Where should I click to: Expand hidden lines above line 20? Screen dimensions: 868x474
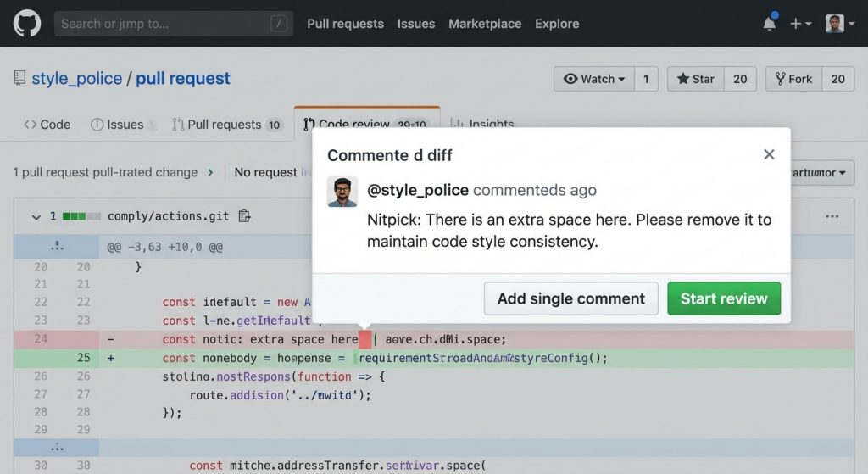tap(56, 248)
